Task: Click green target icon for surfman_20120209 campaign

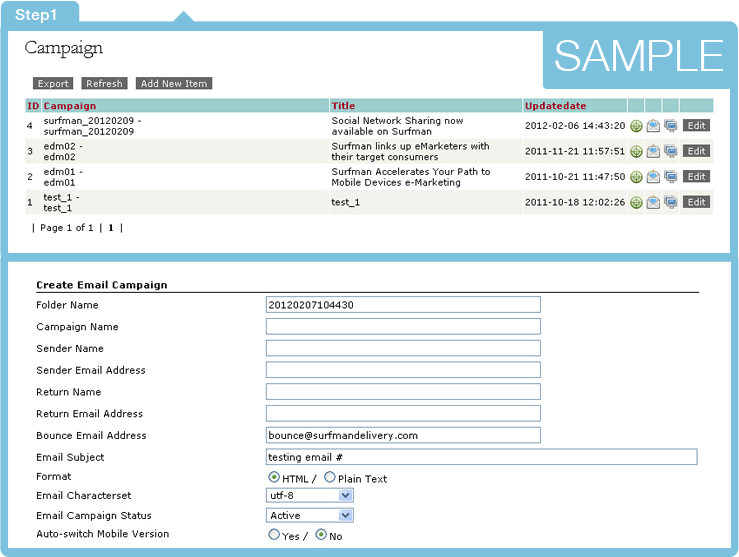Action: [636, 126]
